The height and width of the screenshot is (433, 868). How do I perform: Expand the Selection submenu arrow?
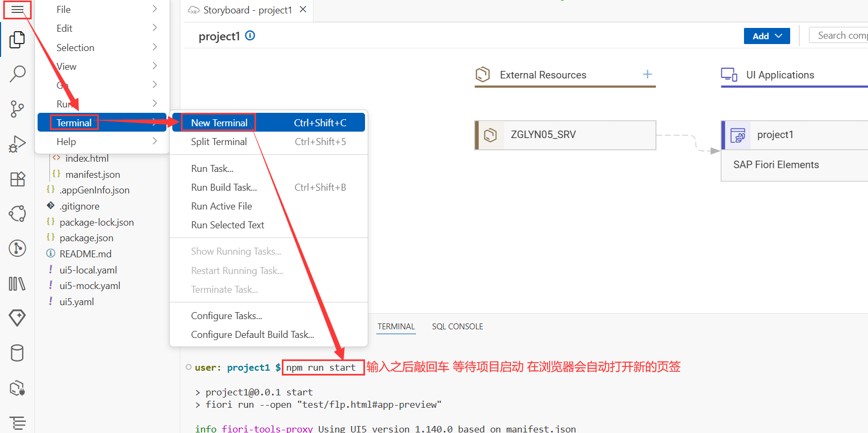click(155, 47)
